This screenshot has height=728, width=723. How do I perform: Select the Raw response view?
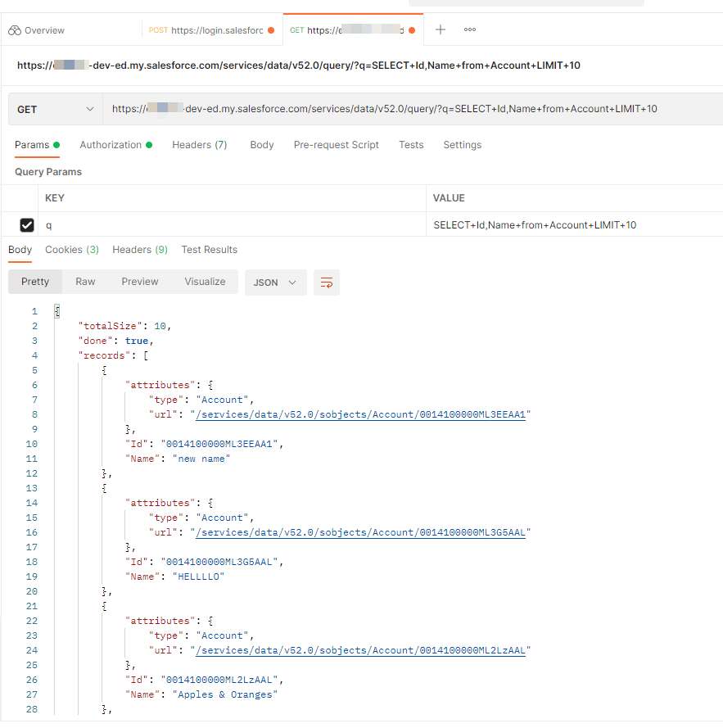85,282
